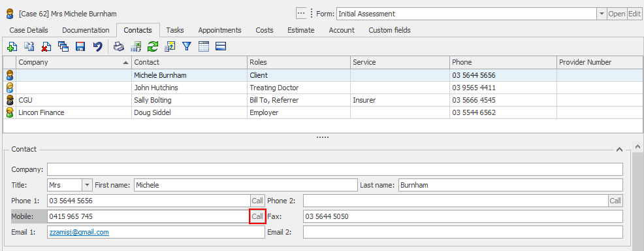Switch to the Documentation tab
This screenshot has width=644, height=251.
pos(86,30)
